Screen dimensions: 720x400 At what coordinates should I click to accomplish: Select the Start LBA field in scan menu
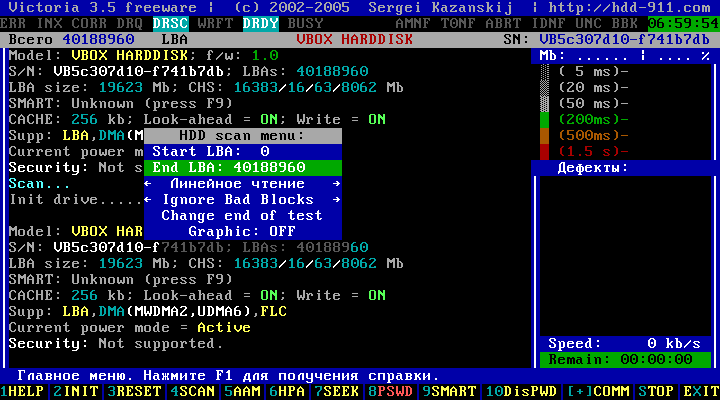[x=243, y=152]
